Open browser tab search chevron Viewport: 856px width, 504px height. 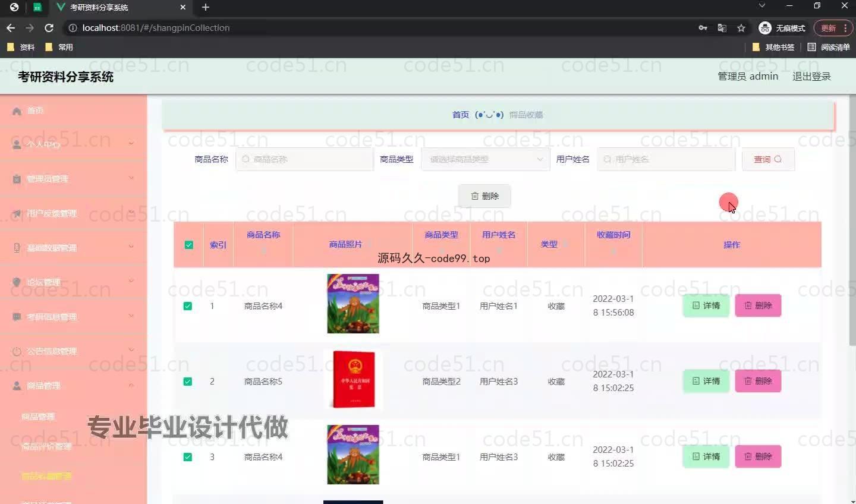[762, 5]
